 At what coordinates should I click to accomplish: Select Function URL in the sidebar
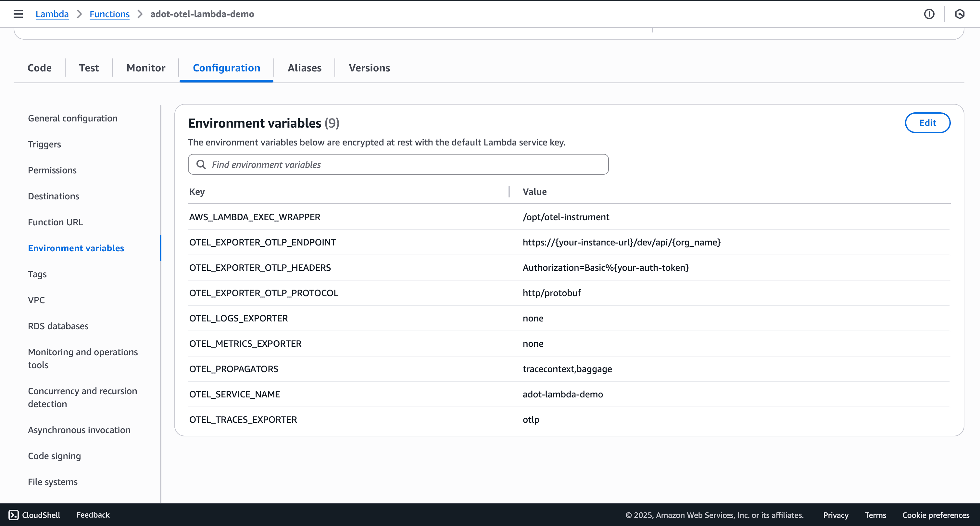pyautogui.click(x=55, y=222)
